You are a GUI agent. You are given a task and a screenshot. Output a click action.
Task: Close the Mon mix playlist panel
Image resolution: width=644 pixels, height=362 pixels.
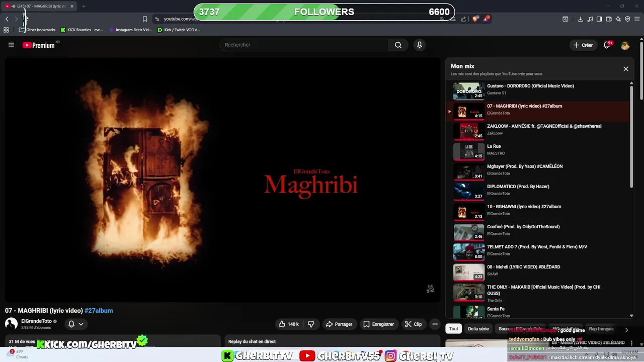[x=626, y=69]
